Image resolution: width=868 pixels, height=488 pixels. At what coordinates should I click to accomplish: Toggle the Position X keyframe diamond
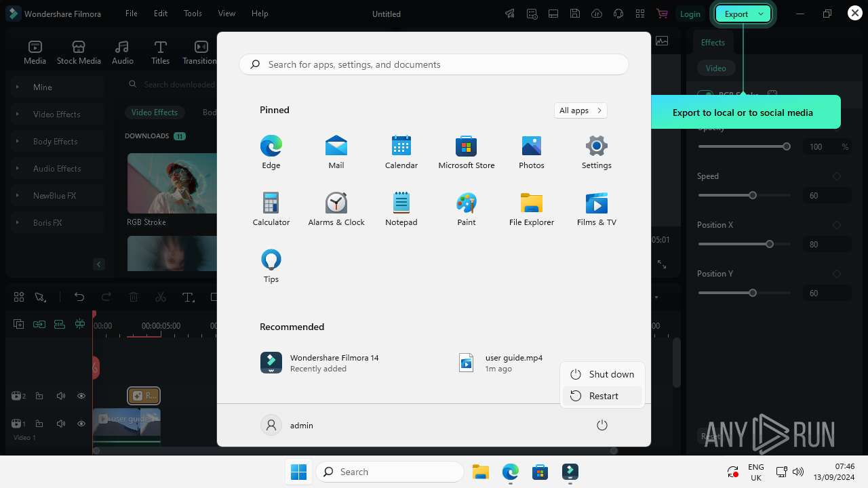(837, 225)
